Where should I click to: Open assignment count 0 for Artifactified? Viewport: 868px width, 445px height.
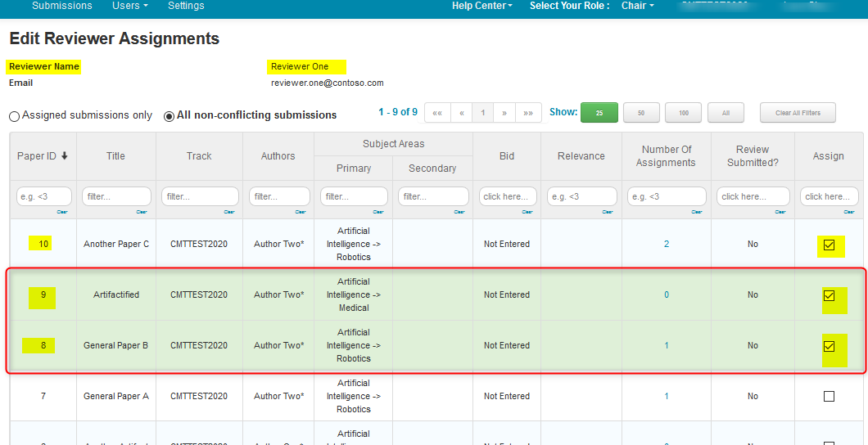(667, 294)
